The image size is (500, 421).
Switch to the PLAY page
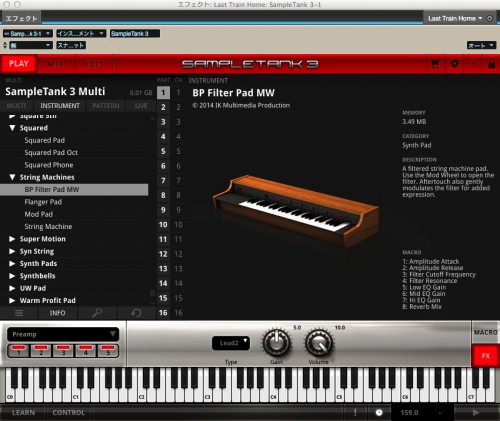click(19, 64)
